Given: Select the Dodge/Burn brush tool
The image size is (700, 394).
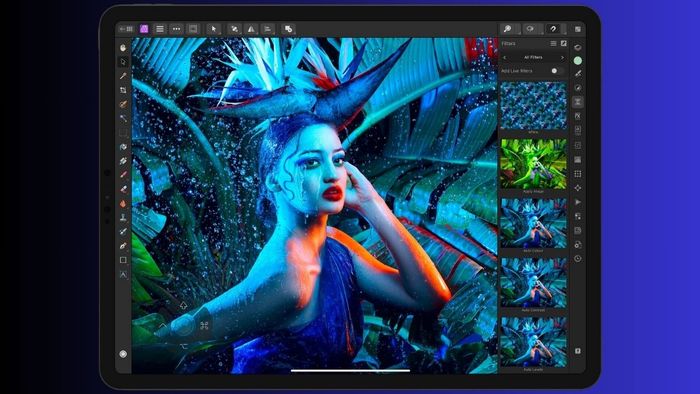Looking at the screenshot, I should pyautogui.click(x=123, y=203).
